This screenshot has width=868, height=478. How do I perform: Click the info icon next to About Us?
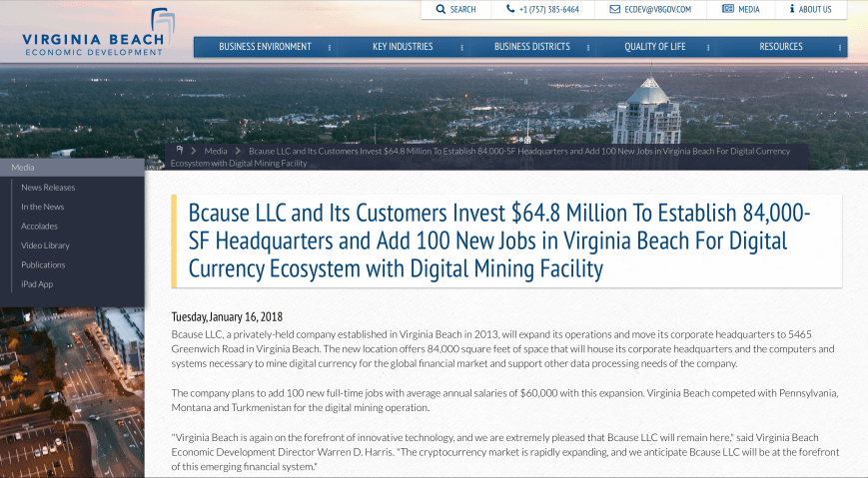click(x=791, y=9)
